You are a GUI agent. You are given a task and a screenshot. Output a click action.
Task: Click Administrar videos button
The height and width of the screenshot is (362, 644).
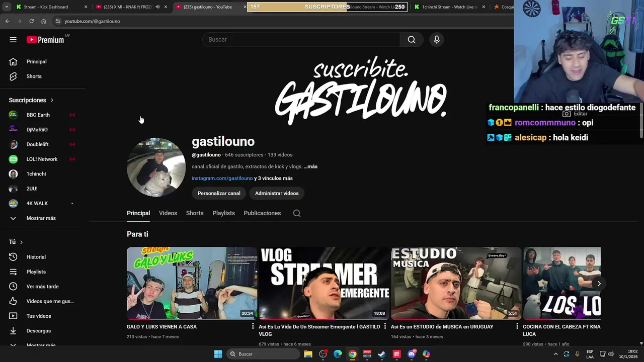(x=277, y=193)
